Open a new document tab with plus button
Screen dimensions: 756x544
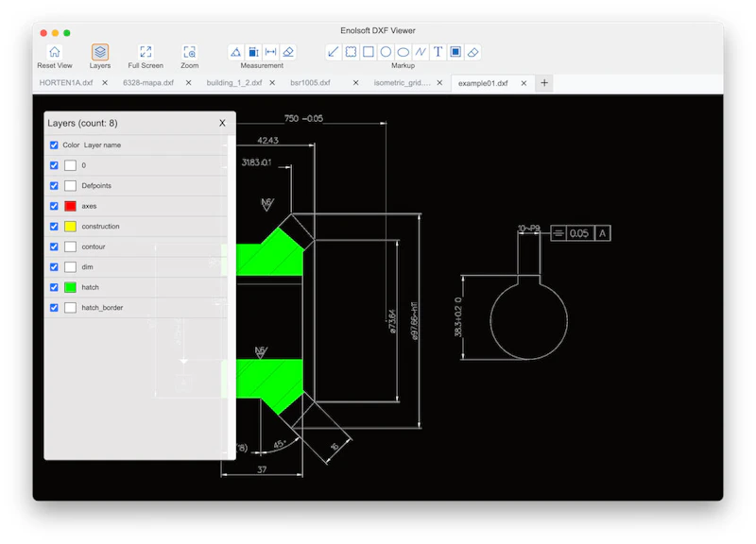coord(544,82)
